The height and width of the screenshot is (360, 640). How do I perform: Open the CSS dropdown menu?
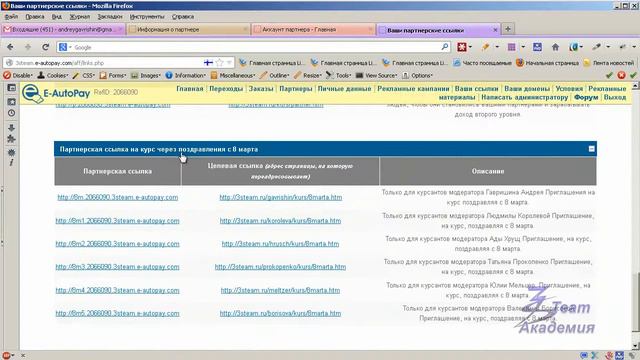point(84,76)
